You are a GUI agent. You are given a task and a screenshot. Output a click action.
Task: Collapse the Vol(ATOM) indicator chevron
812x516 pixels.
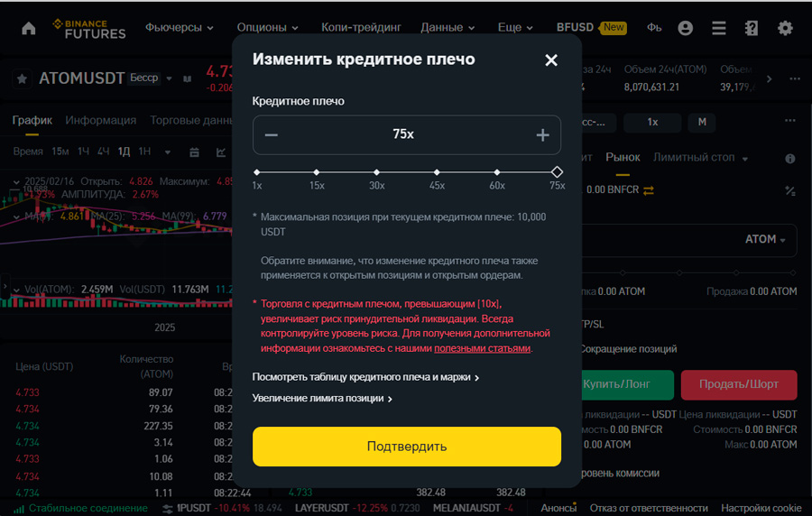[16, 290]
